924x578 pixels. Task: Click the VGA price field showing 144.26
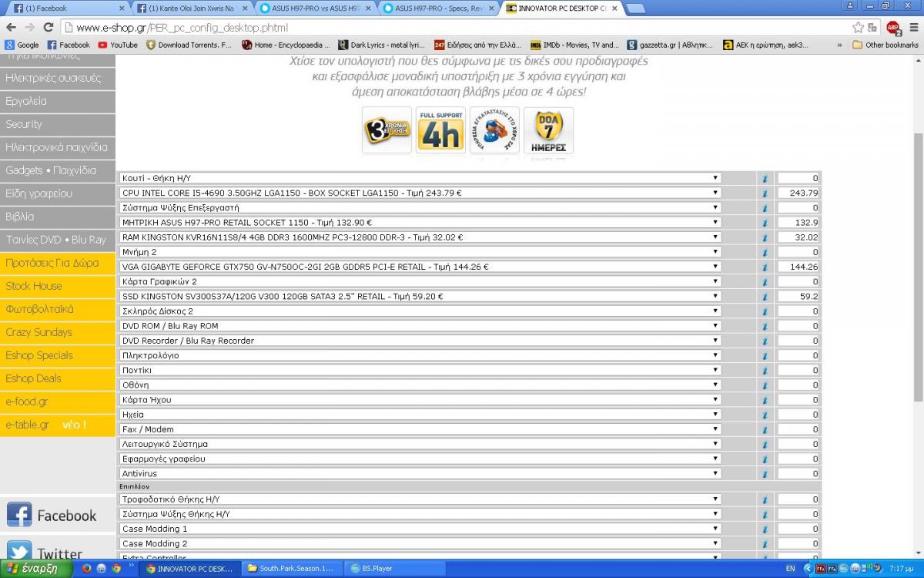pos(798,267)
